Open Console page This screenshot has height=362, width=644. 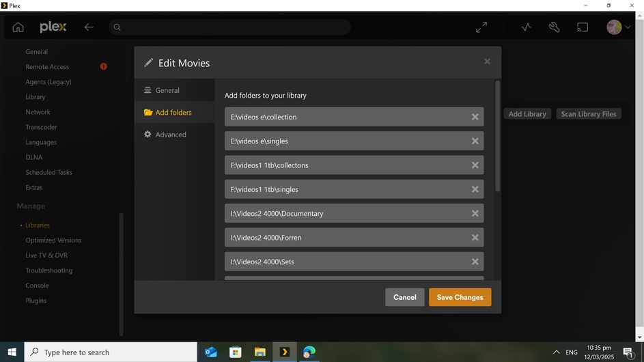pyautogui.click(x=37, y=286)
